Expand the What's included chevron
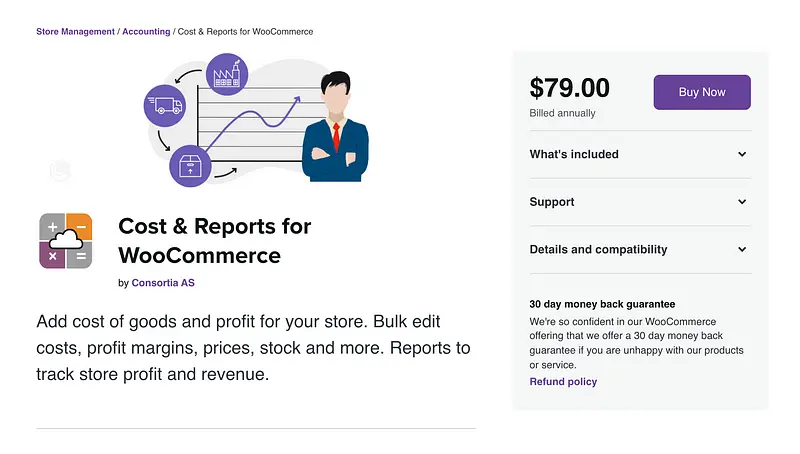Image resolution: width=800 pixels, height=454 pixels. (742, 155)
